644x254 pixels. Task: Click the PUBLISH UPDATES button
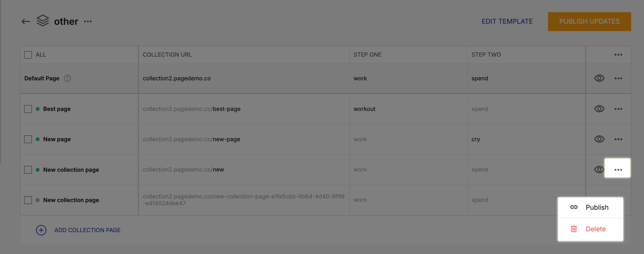pos(590,21)
